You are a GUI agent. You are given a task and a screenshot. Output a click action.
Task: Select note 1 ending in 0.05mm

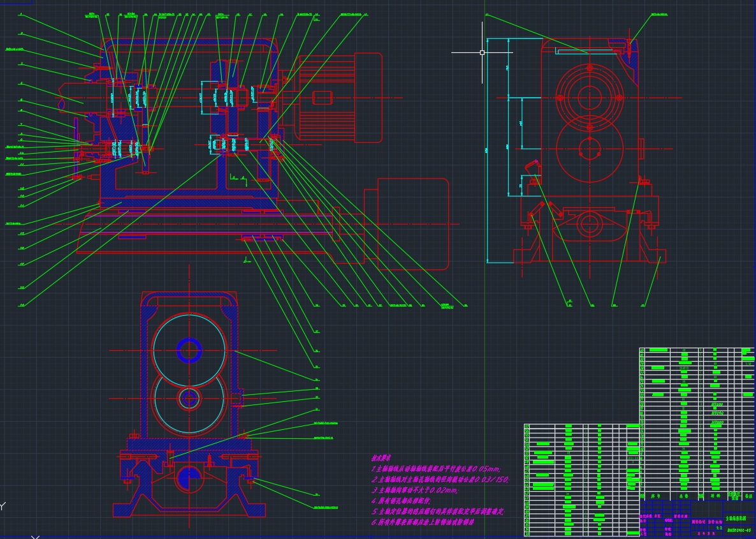point(437,469)
